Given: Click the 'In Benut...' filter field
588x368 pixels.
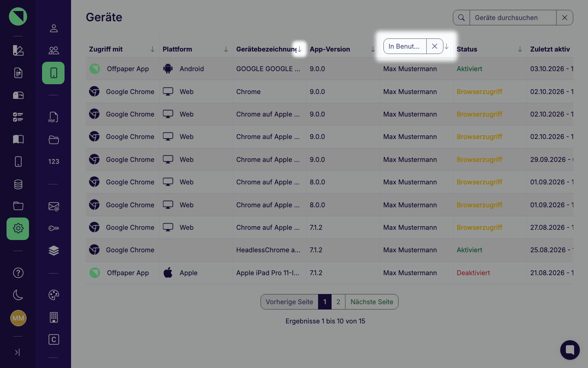Looking at the screenshot, I should [405, 46].
